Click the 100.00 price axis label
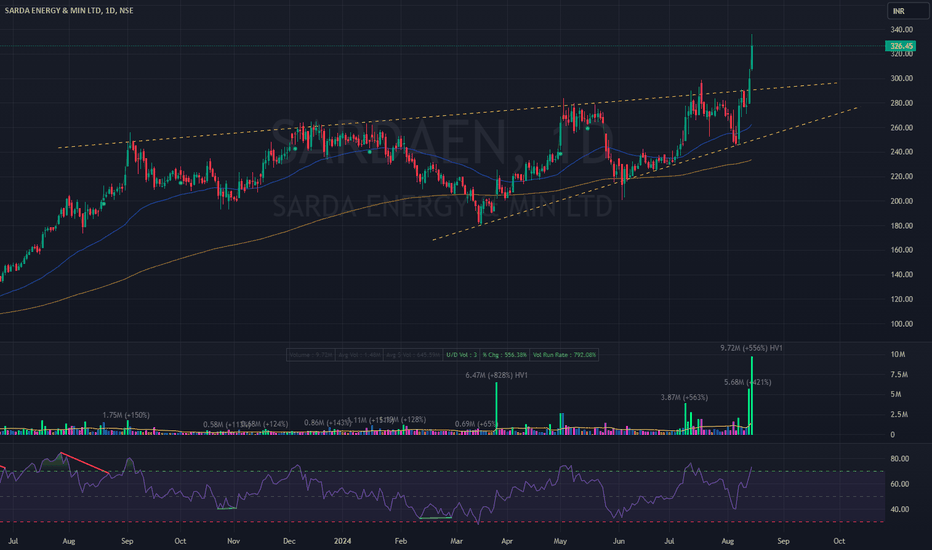The width and height of the screenshot is (932, 550). click(901, 324)
